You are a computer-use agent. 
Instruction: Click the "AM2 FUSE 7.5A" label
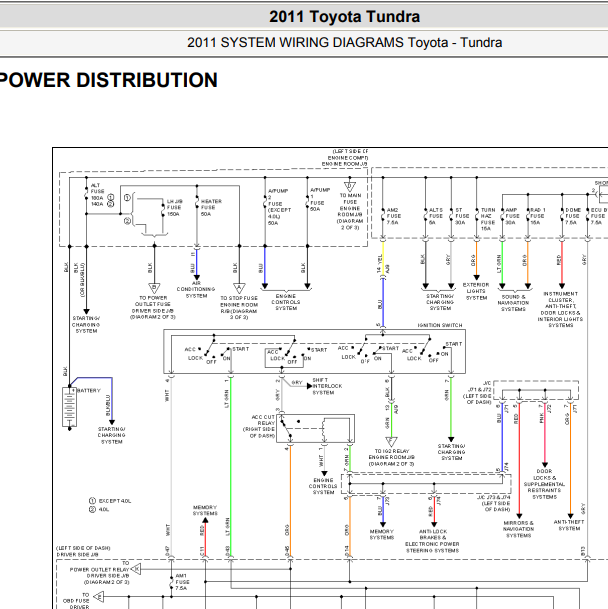[x=394, y=216]
